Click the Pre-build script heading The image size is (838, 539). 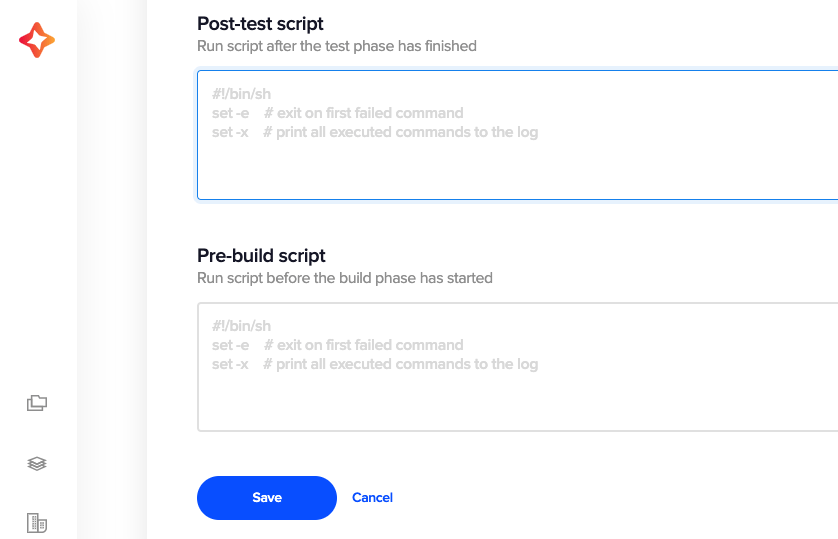click(261, 255)
